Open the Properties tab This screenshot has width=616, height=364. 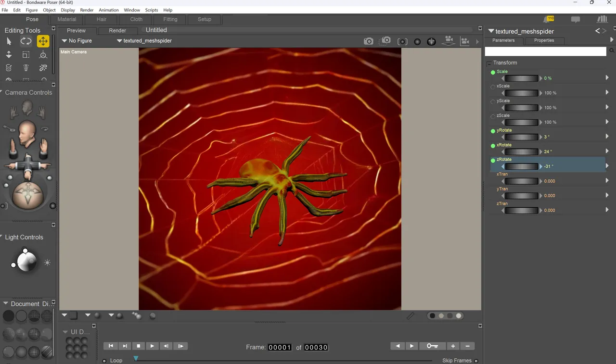pos(544,40)
